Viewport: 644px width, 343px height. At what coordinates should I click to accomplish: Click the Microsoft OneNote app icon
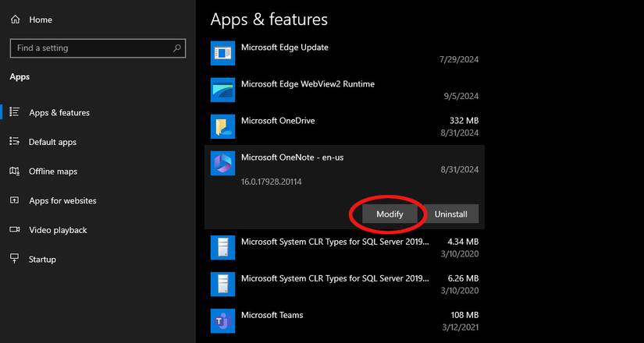222,163
